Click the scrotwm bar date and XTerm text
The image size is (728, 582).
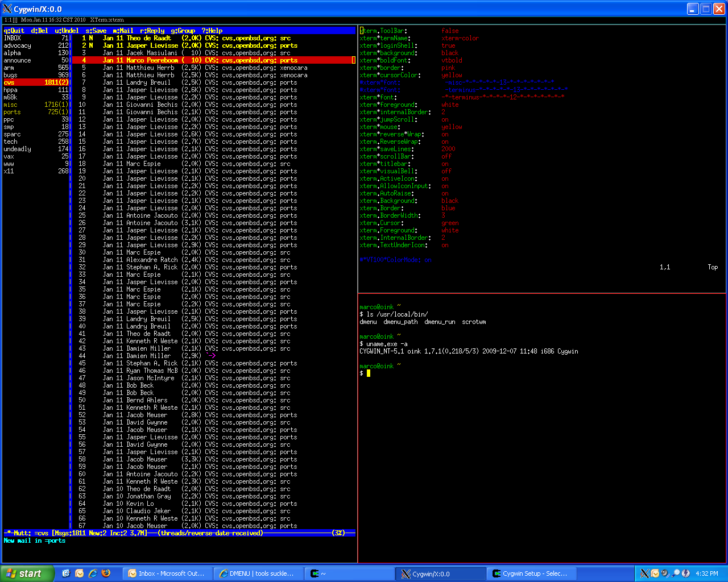(72, 20)
